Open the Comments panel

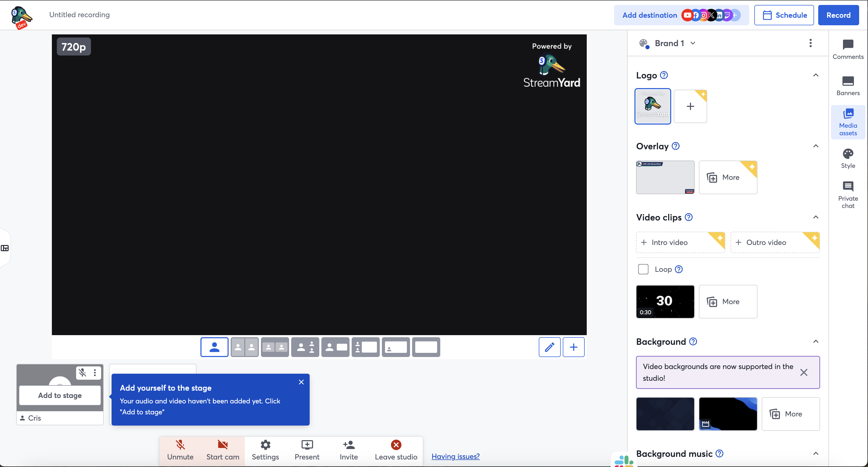pyautogui.click(x=848, y=50)
